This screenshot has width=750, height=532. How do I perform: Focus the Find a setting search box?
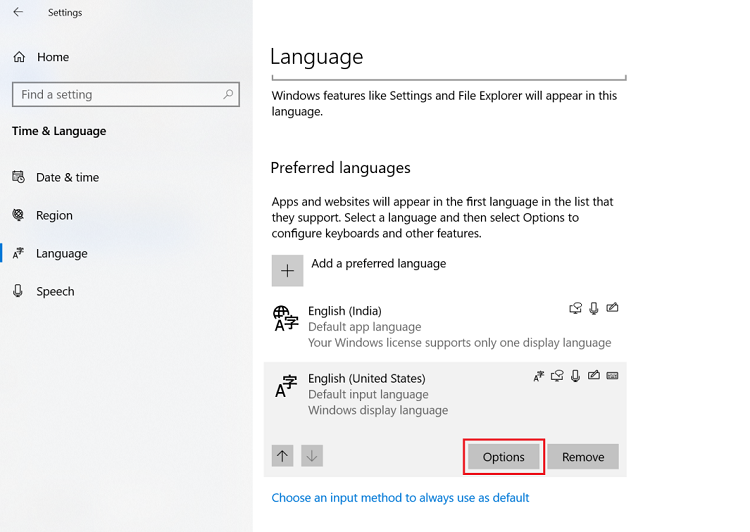click(126, 94)
